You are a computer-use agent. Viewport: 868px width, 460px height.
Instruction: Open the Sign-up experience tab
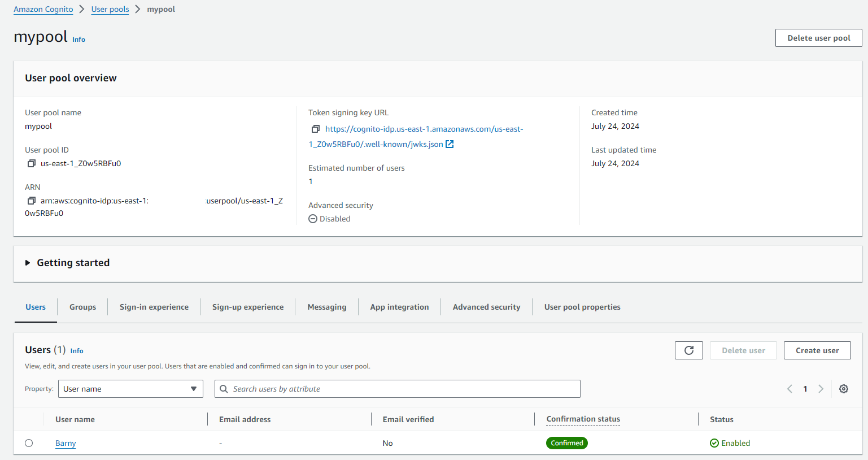click(x=248, y=307)
